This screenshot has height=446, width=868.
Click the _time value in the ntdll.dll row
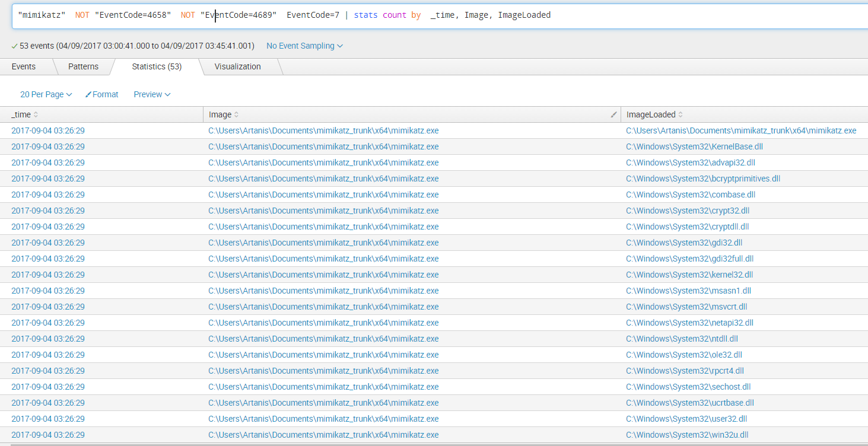point(48,339)
